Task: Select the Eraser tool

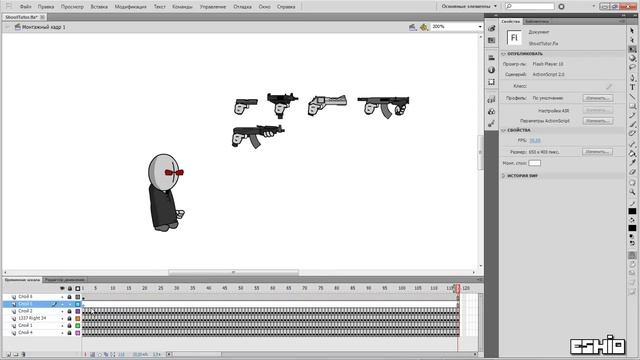Action: pos(632,172)
